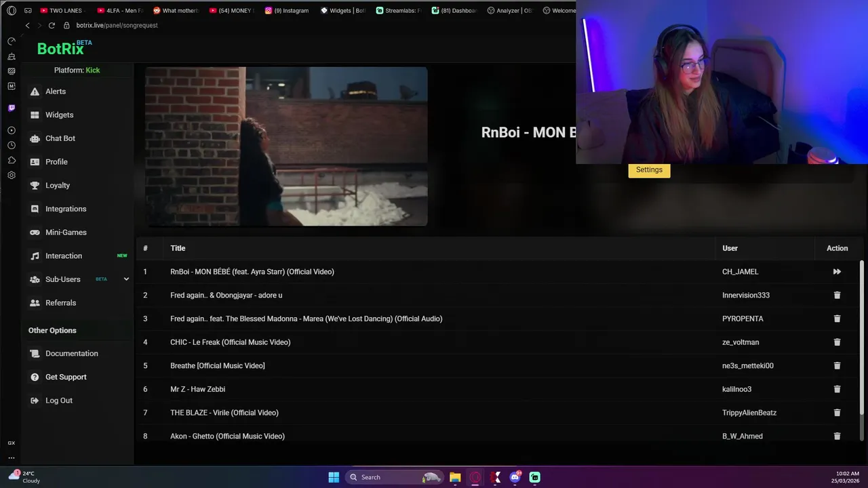Open File Explorer from the taskbar
868x488 pixels.
[455, 477]
